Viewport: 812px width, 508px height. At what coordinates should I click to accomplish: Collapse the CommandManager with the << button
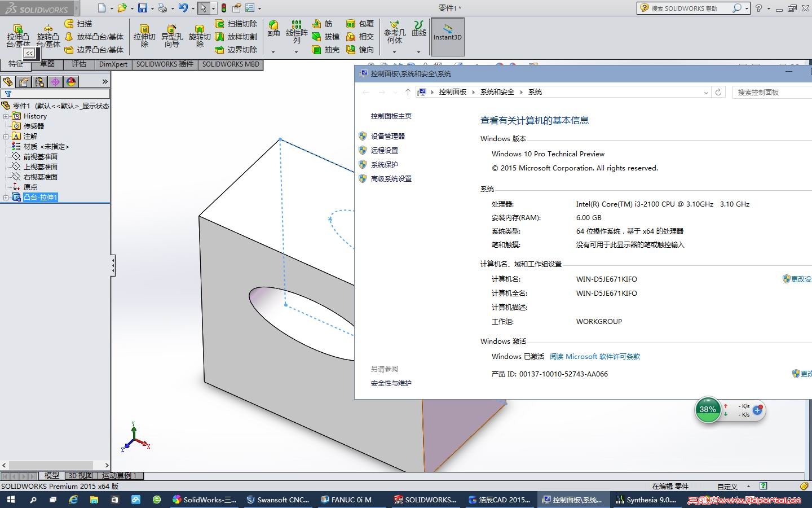[x=29, y=53]
